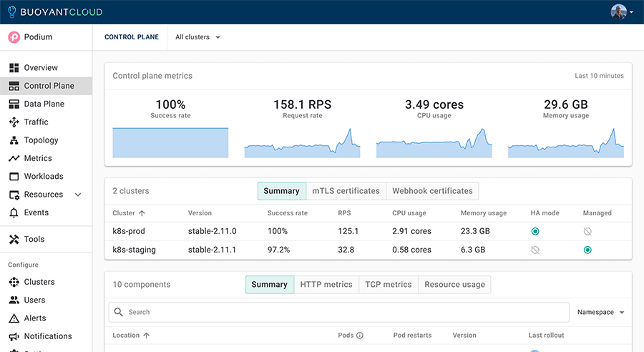Image resolution: width=644 pixels, height=352 pixels.
Task: Click the Buoyant Cloud logo
Action: (x=55, y=12)
